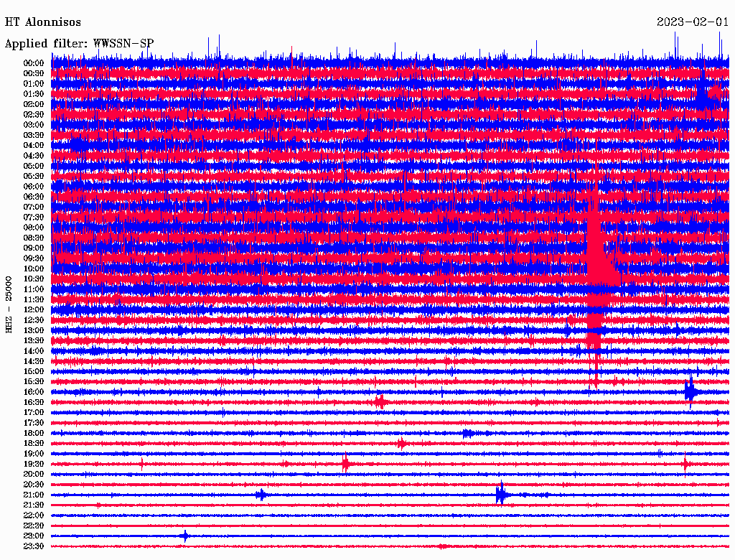Click the 2023-02-01 date label
735x560 pixels.
point(693,22)
